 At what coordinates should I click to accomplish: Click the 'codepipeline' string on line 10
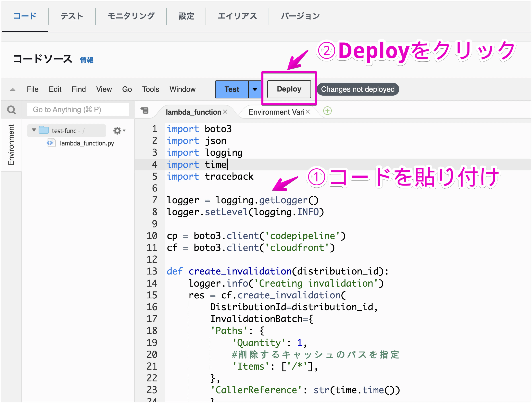(303, 236)
